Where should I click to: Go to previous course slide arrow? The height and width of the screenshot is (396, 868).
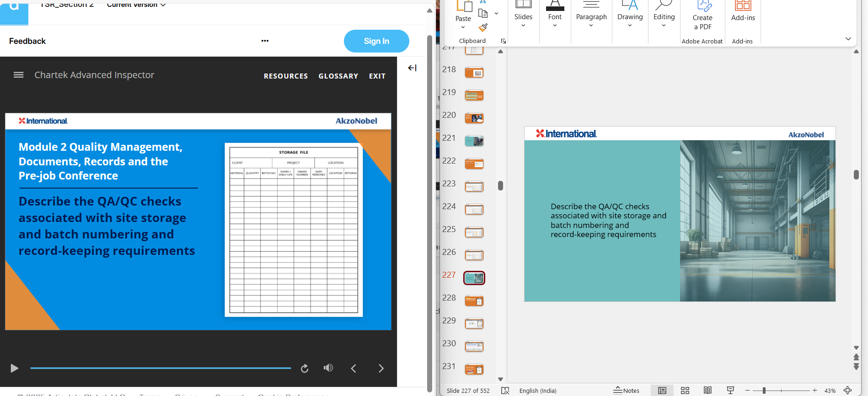(x=354, y=368)
